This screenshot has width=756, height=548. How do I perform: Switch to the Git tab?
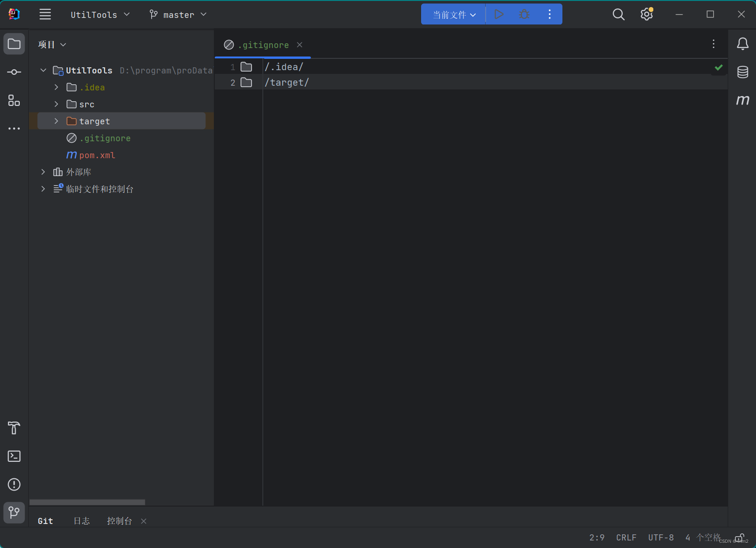click(x=45, y=521)
